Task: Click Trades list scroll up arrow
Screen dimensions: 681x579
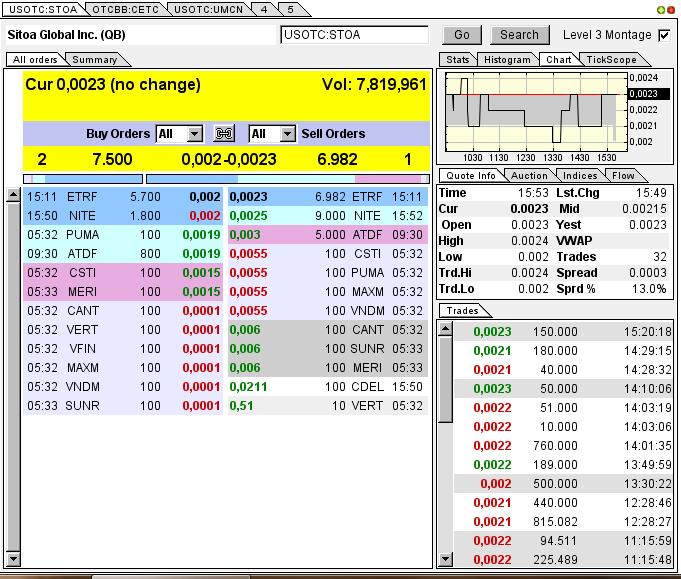Action: [446, 330]
